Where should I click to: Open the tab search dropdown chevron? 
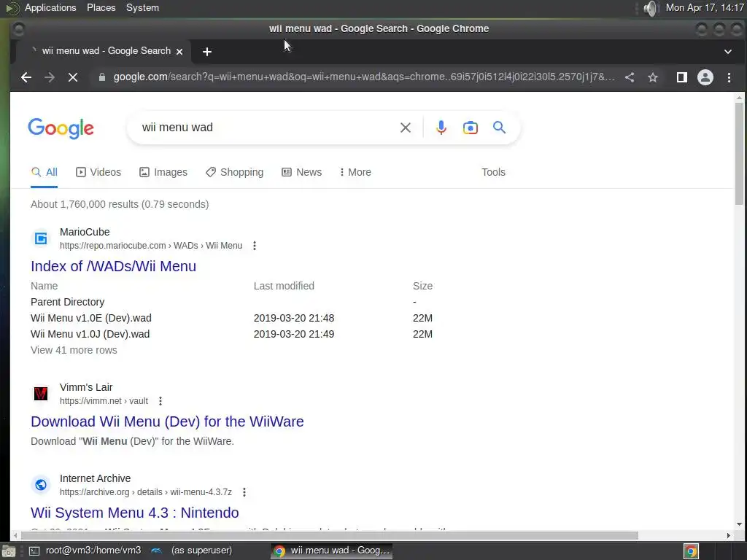point(727,52)
